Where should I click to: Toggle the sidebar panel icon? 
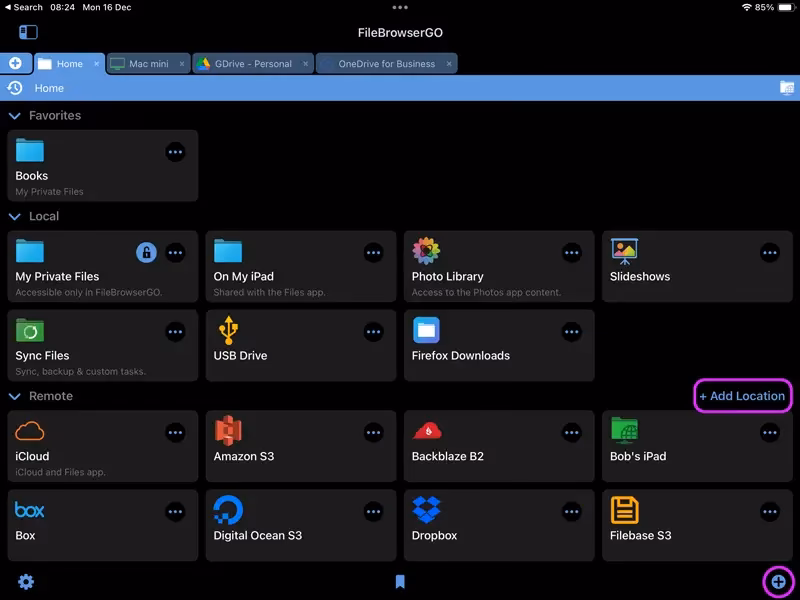28,33
